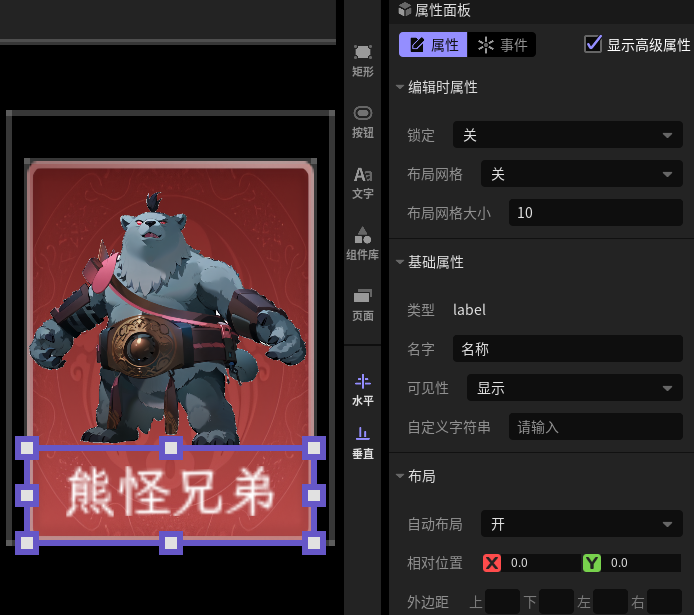
Task: Click the 属性面板 cube icon
Action: click(405, 9)
